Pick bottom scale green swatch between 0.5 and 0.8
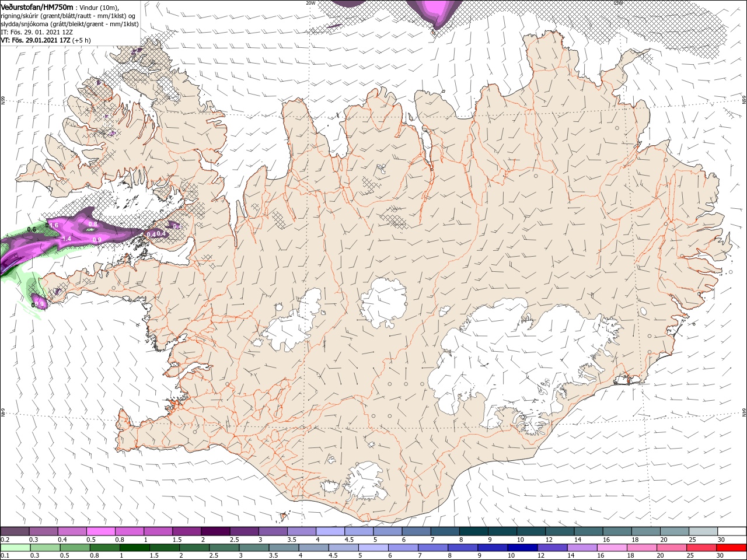 (x=75, y=548)
